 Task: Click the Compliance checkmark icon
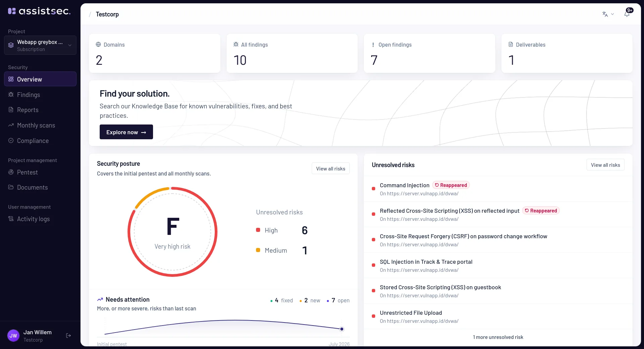coord(11,141)
